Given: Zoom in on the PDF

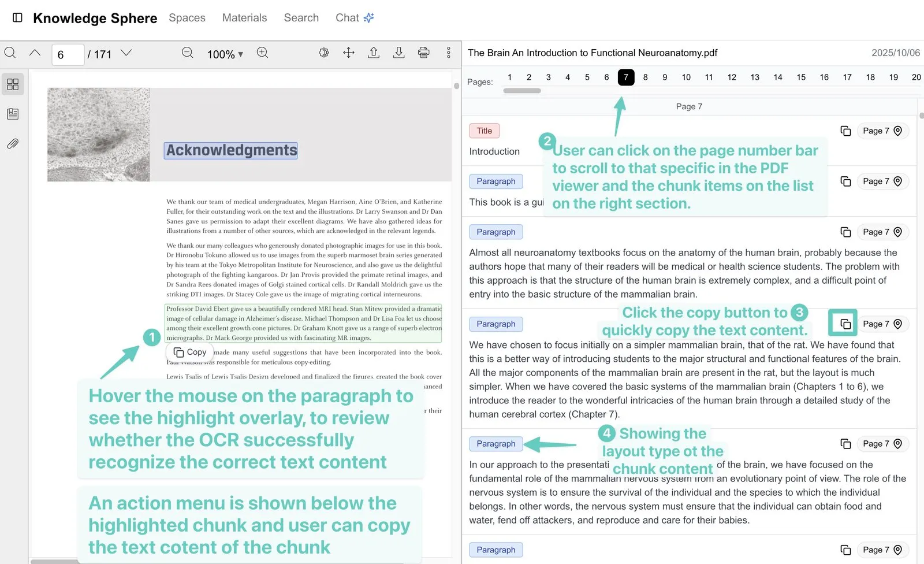Looking at the screenshot, I should click(262, 53).
